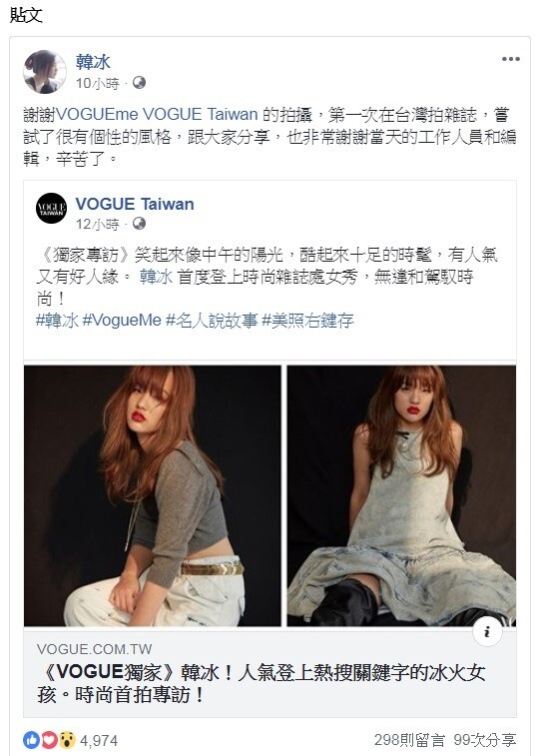The height and width of the screenshot is (756, 540).
Task: Open the right photo with denim dress
Action: (x=401, y=495)
